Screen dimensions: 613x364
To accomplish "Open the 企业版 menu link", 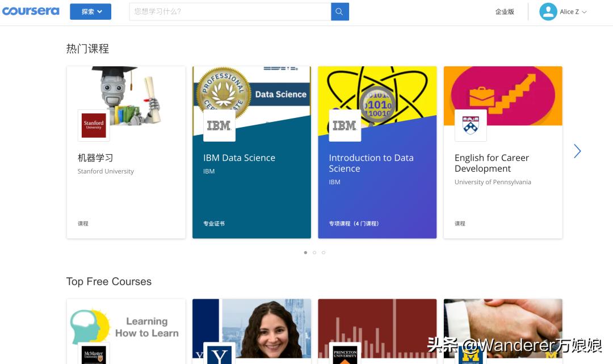I will point(505,12).
